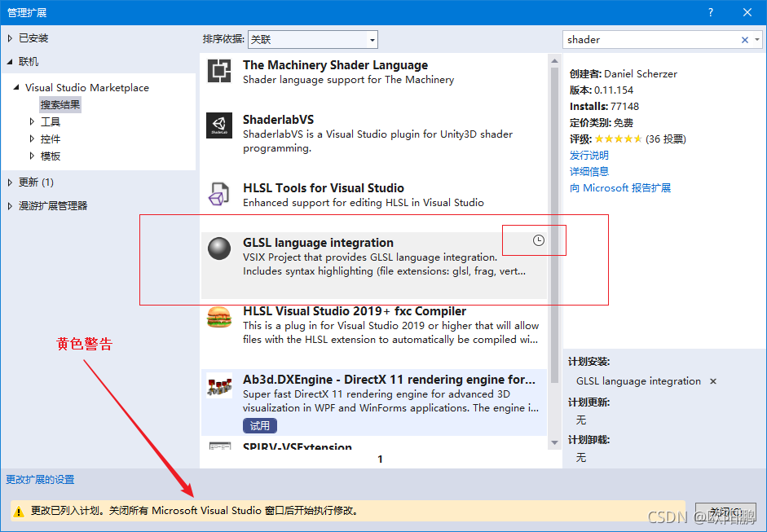Select HLSL Tools for Visual Studio title
767x532 pixels.
324,187
